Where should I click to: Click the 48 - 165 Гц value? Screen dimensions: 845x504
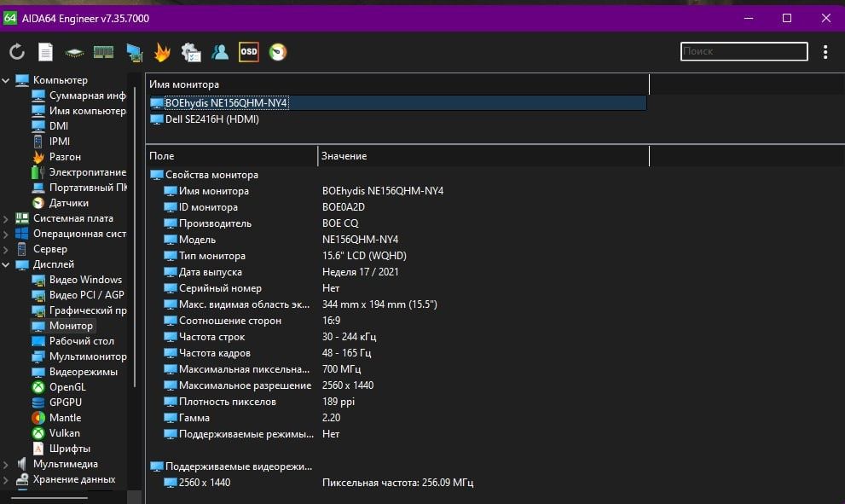point(346,353)
